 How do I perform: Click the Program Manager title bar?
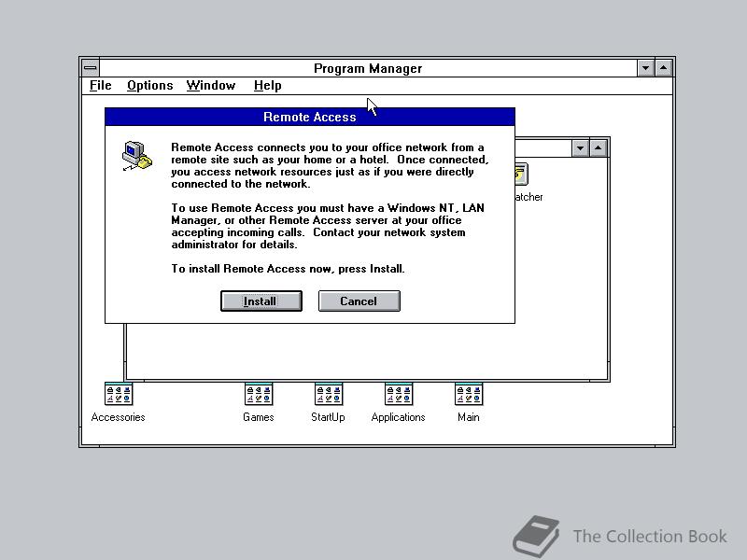click(368, 67)
